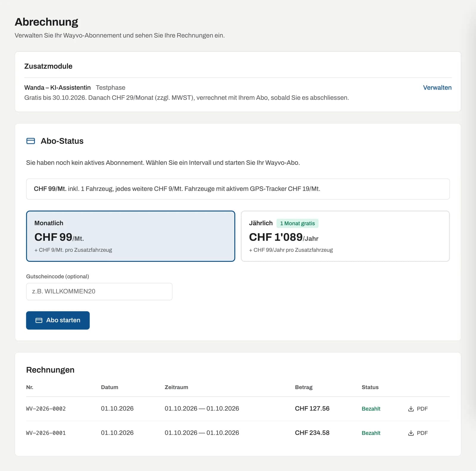Click the Datum column header

(109, 387)
